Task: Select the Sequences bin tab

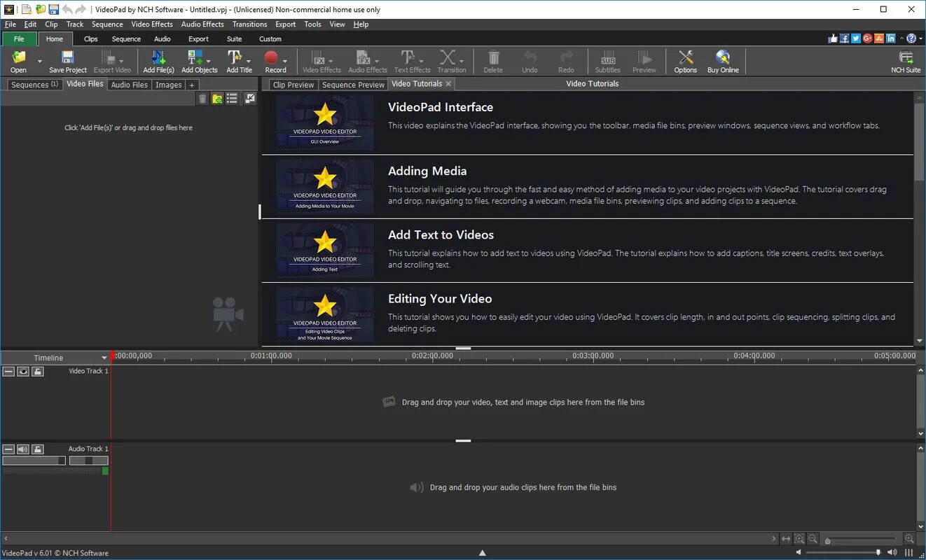Action: tap(34, 85)
